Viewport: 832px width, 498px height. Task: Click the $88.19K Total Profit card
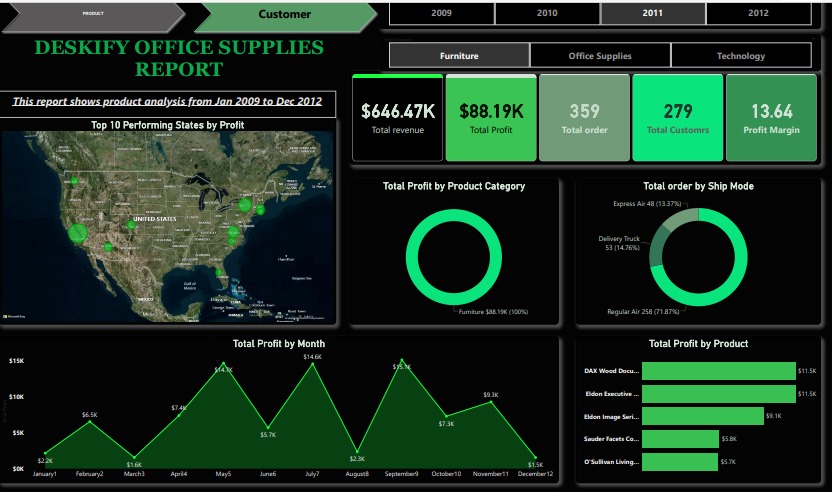(491, 118)
